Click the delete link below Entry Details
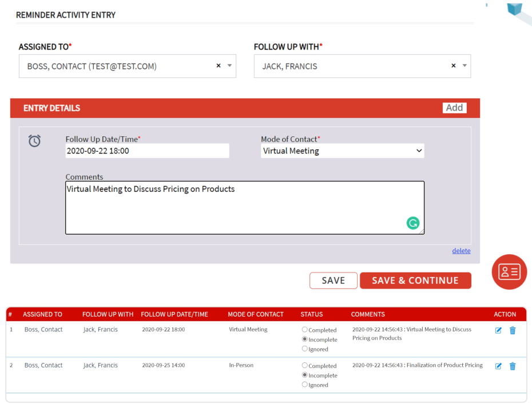The image size is (532, 407). (x=461, y=251)
